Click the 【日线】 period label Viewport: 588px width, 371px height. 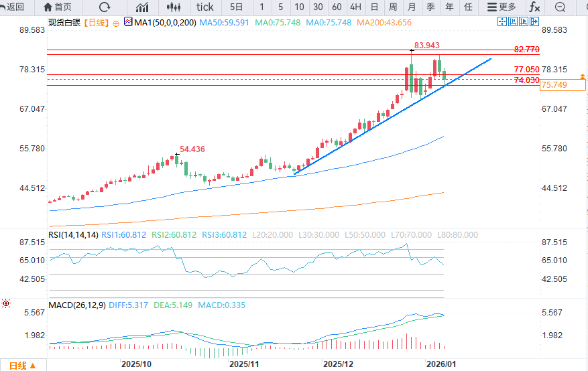(x=96, y=23)
